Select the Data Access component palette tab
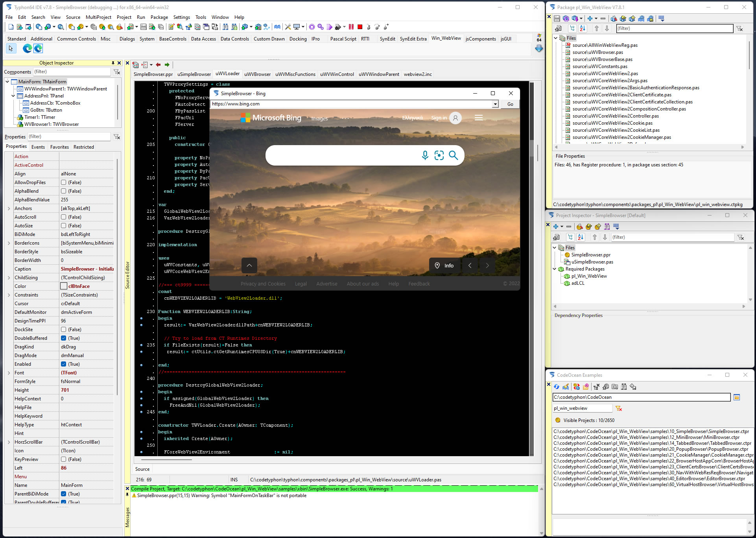 point(203,39)
